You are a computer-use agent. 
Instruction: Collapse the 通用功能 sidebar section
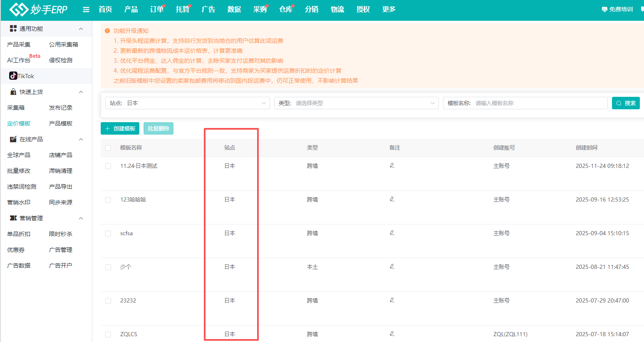(x=81, y=29)
